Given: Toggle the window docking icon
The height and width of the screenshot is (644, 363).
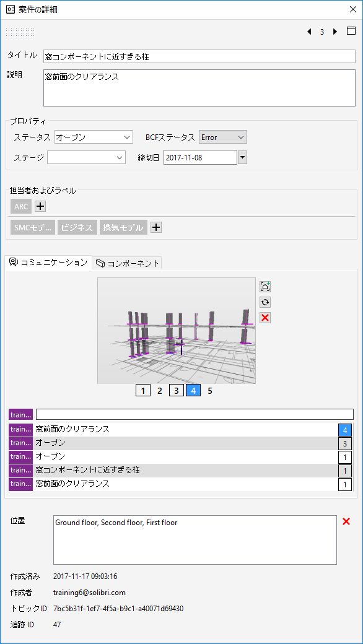Looking at the screenshot, I should 351,31.
